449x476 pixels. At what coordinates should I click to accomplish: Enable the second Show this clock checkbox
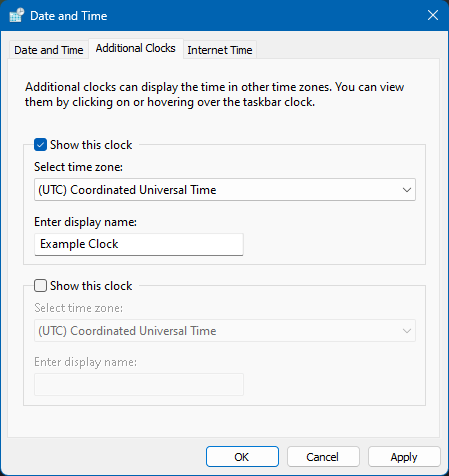(x=40, y=286)
